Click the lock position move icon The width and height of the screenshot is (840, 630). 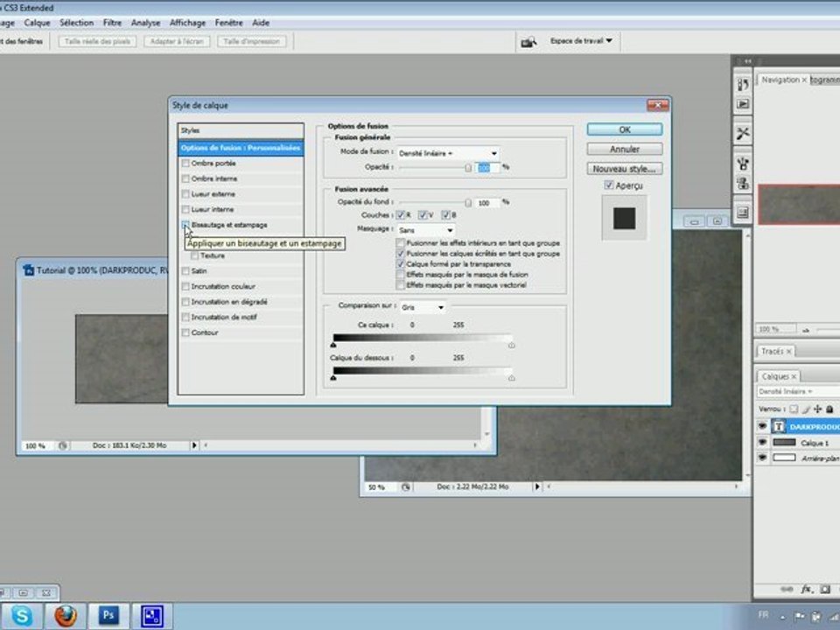pos(817,409)
